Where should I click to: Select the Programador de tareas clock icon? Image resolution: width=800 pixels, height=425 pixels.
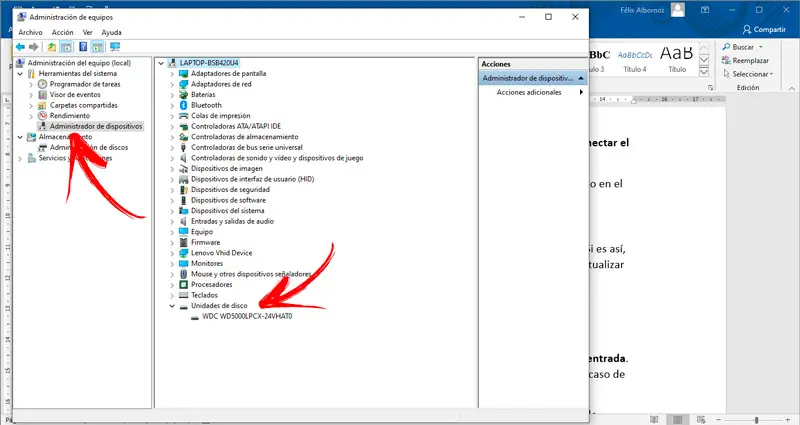[x=43, y=84]
